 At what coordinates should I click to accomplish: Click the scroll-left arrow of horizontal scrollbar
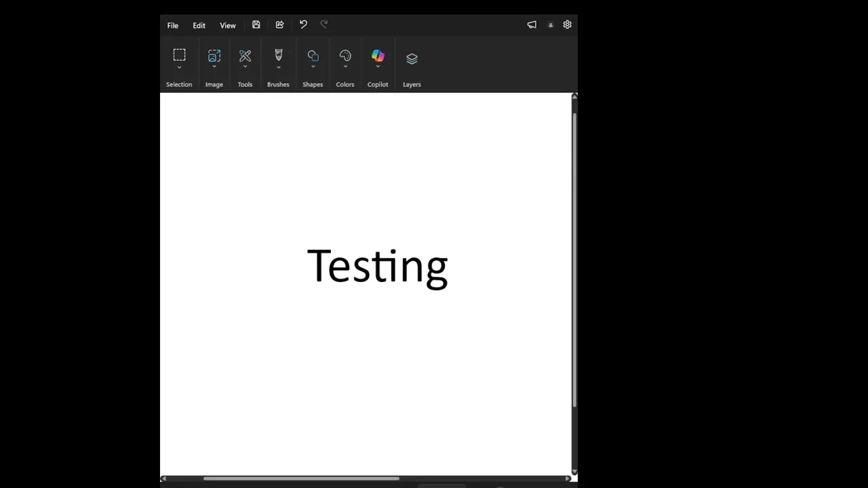point(163,479)
